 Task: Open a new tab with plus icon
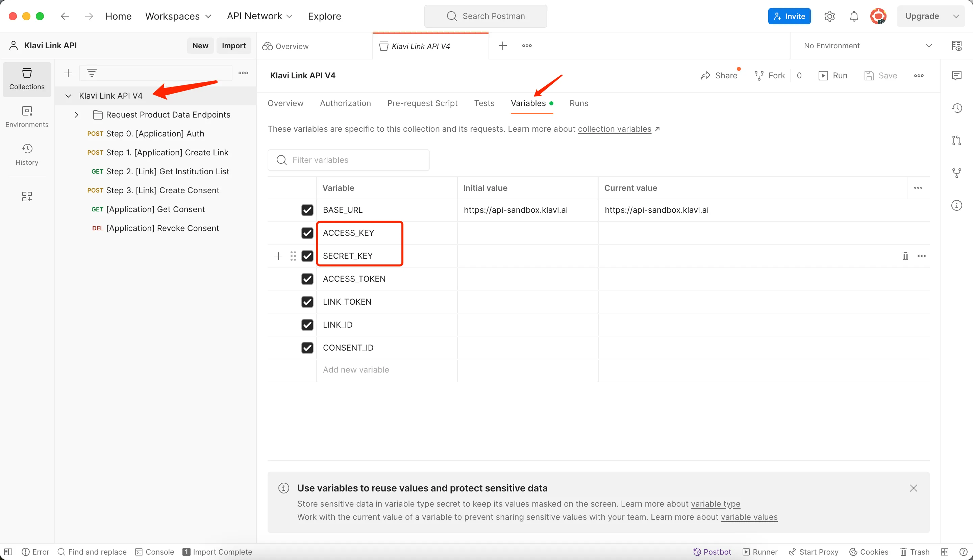point(502,46)
